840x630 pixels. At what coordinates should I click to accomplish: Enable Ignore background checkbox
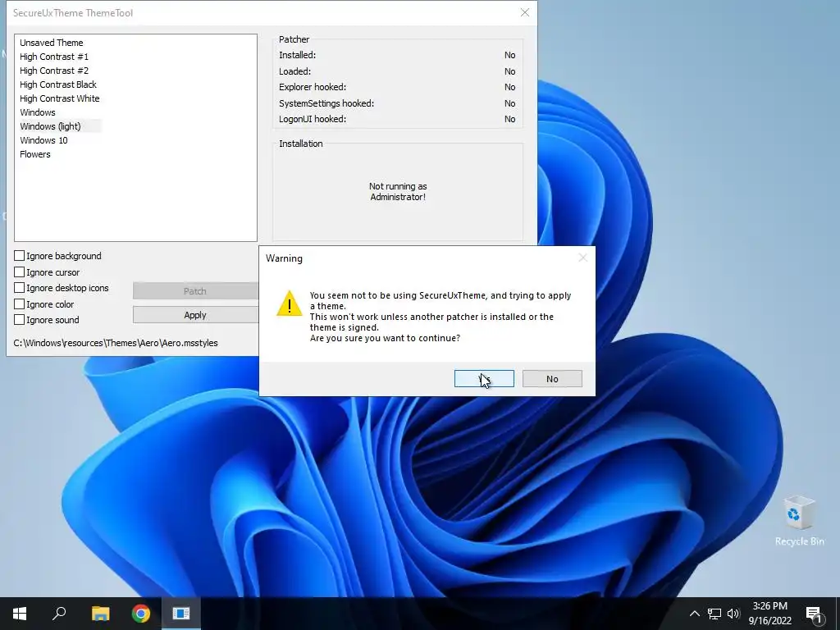pos(20,256)
